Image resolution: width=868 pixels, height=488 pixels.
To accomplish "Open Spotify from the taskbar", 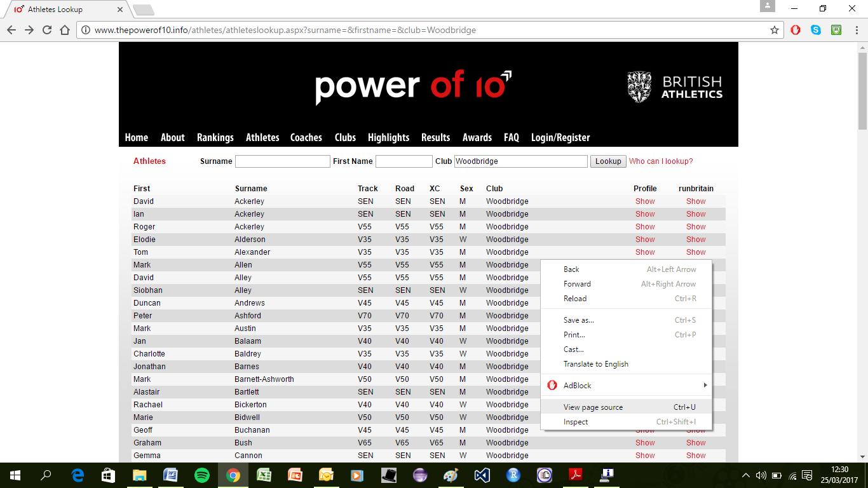I will point(202,475).
